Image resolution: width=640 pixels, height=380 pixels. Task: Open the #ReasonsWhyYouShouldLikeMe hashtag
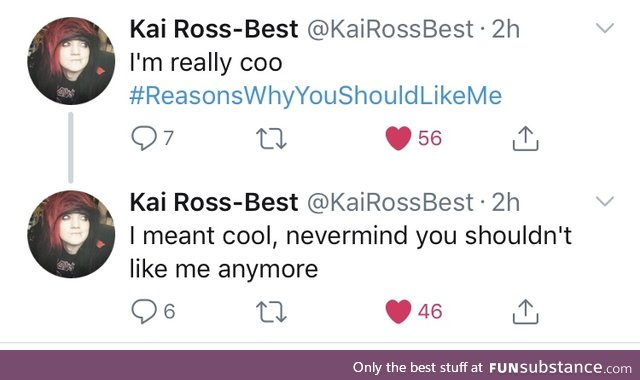tap(316, 96)
